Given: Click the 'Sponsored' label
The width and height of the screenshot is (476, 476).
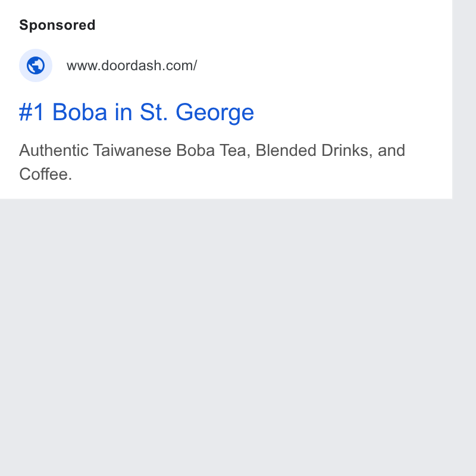Looking at the screenshot, I should coord(57,25).
